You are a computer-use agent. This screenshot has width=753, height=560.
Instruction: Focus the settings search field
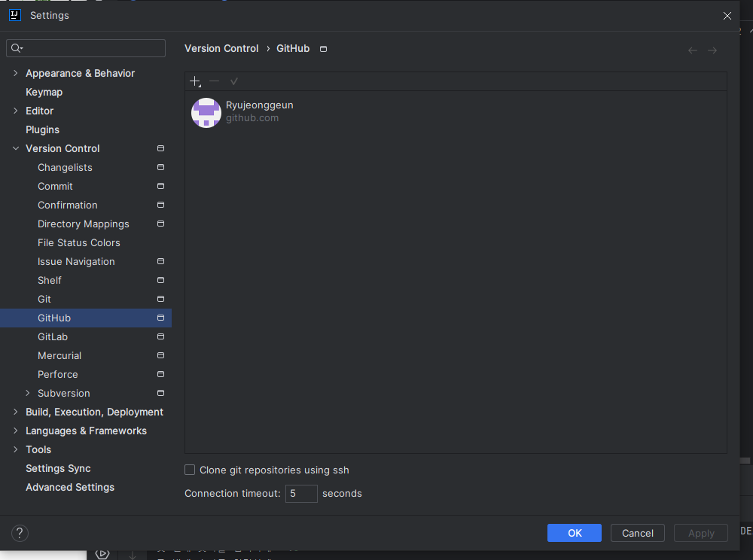[x=86, y=48]
